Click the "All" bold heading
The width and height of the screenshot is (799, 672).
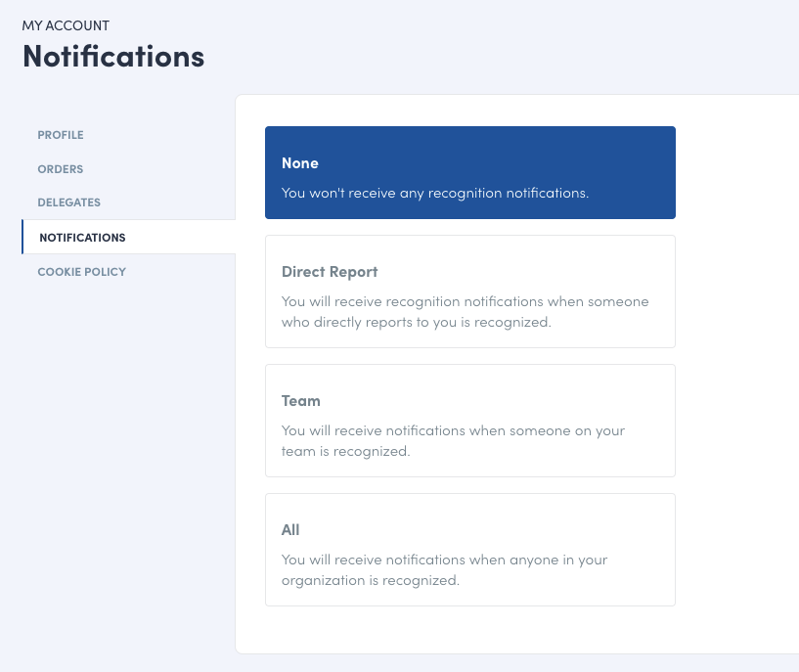coord(290,530)
